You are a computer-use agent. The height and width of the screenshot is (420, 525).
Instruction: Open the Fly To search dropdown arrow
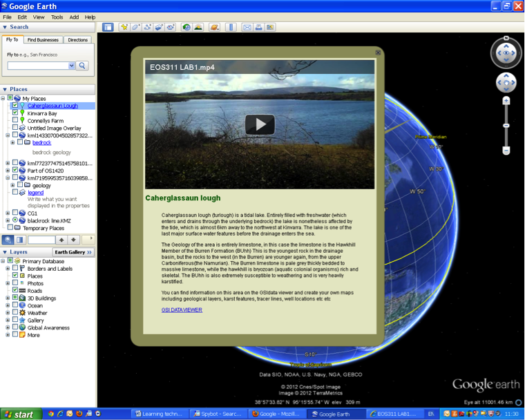click(x=72, y=66)
